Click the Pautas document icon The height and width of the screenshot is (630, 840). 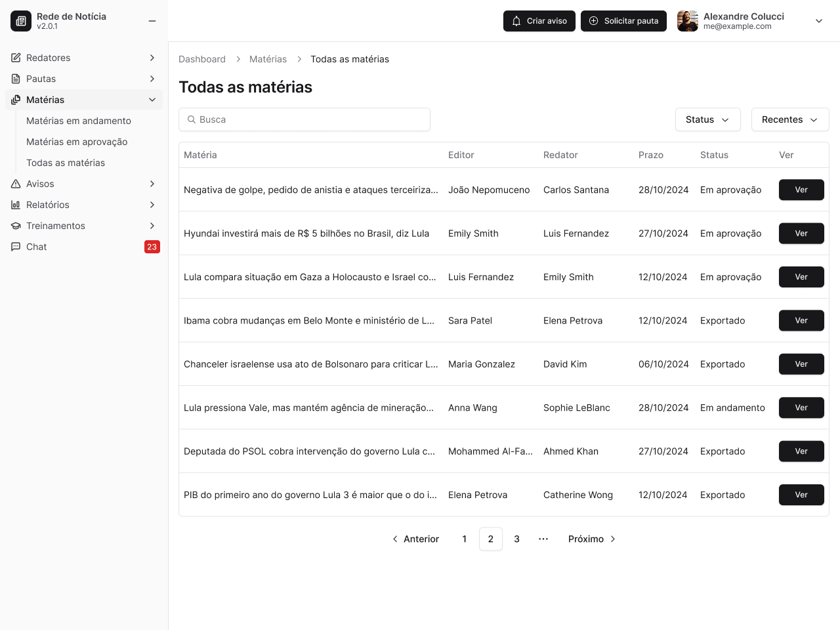pyautogui.click(x=15, y=79)
